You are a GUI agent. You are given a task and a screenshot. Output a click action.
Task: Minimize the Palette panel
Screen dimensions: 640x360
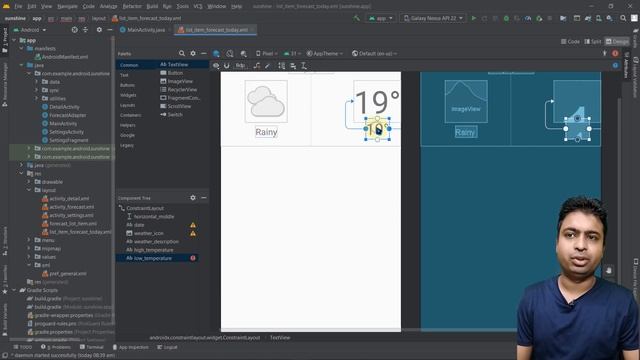pyautogui.click(x=204, y=53)
